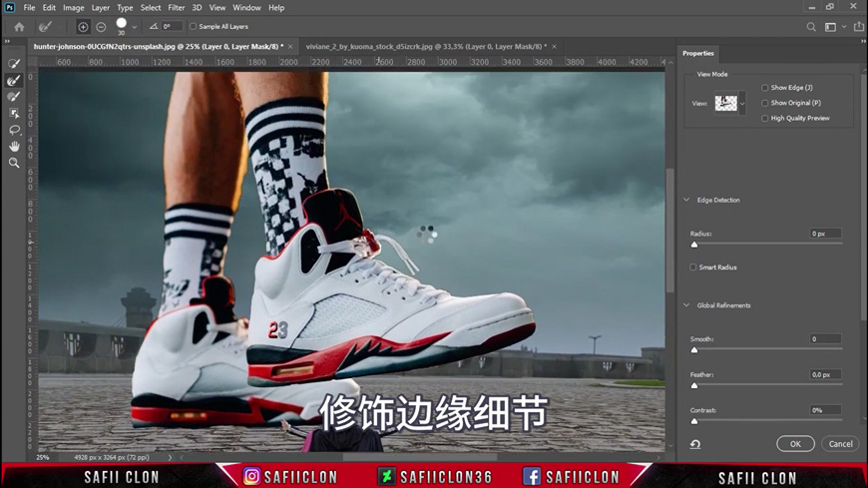Image resolution: width=868 pixels, height=488 pixels.
Task: Click the canvas vertical scrollbar
Action: tap(670, 230)
